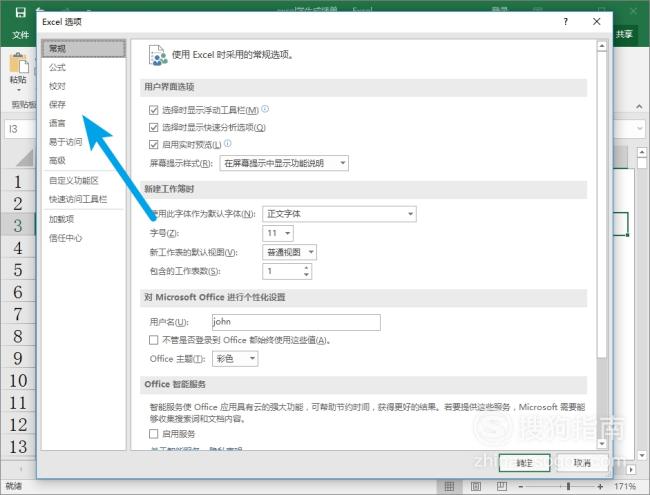Open 屏幕提示样式 dropdown
Screen dimensions: 650x495
(284, 163)
